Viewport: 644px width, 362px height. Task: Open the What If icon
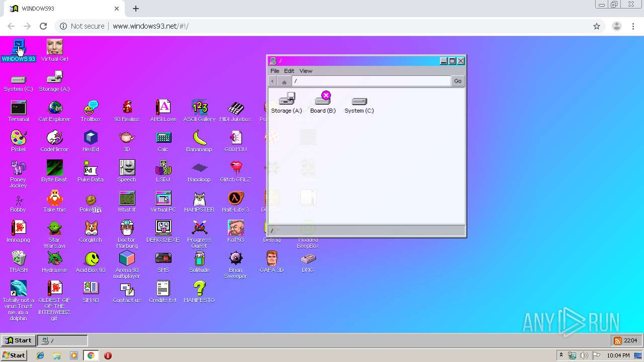click(127, 202)
